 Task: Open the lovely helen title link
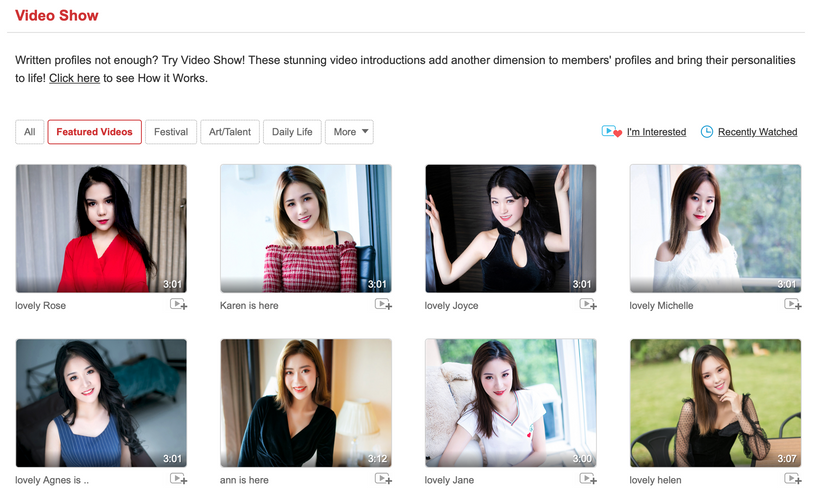coord(655,480)
